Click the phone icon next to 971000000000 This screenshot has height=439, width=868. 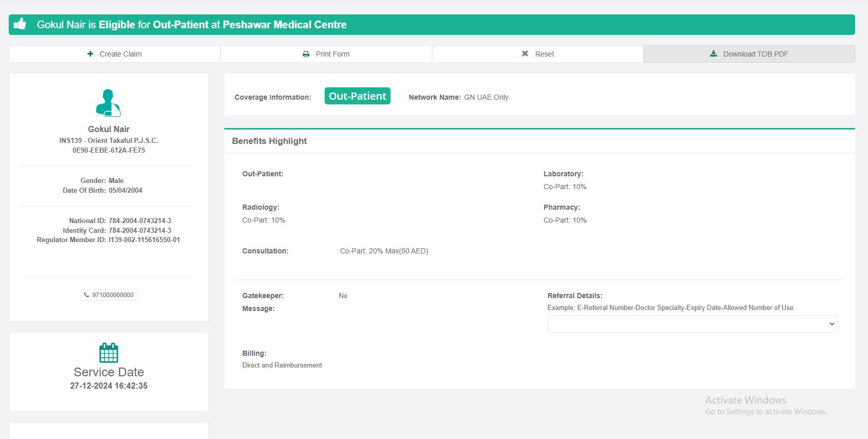click(86, 295)
